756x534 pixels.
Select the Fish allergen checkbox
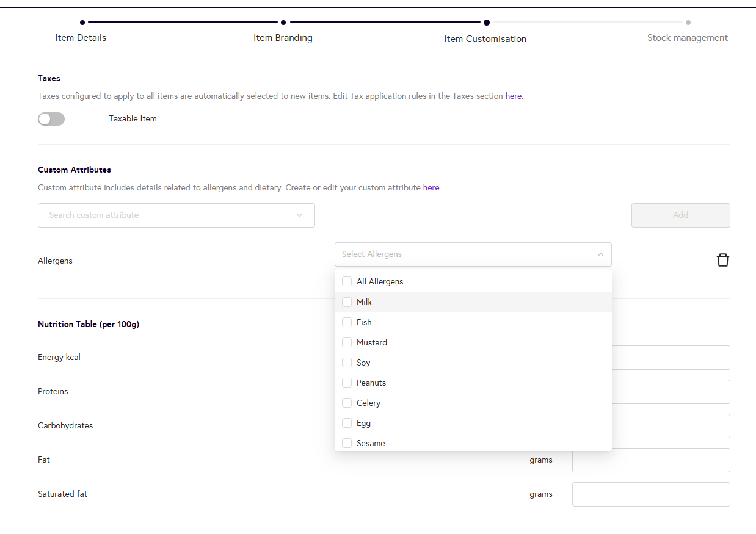(x=347, y=322)
